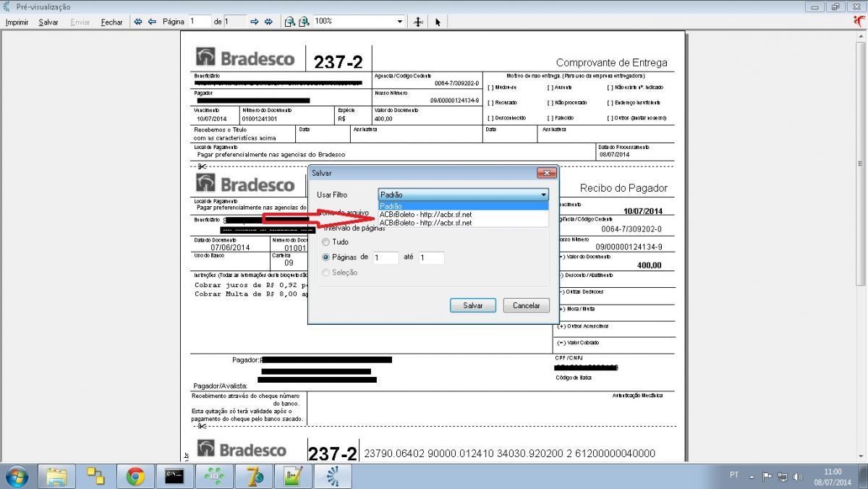Open Google Chrome from the taskbar

135,475
